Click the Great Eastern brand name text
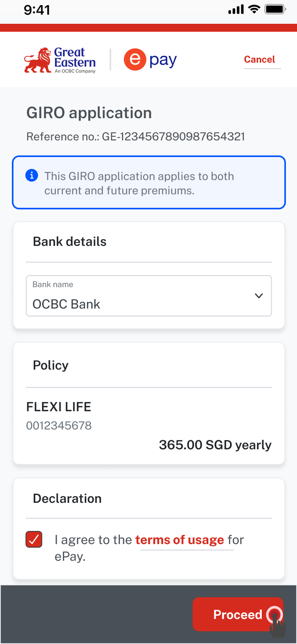 [75, 58]
